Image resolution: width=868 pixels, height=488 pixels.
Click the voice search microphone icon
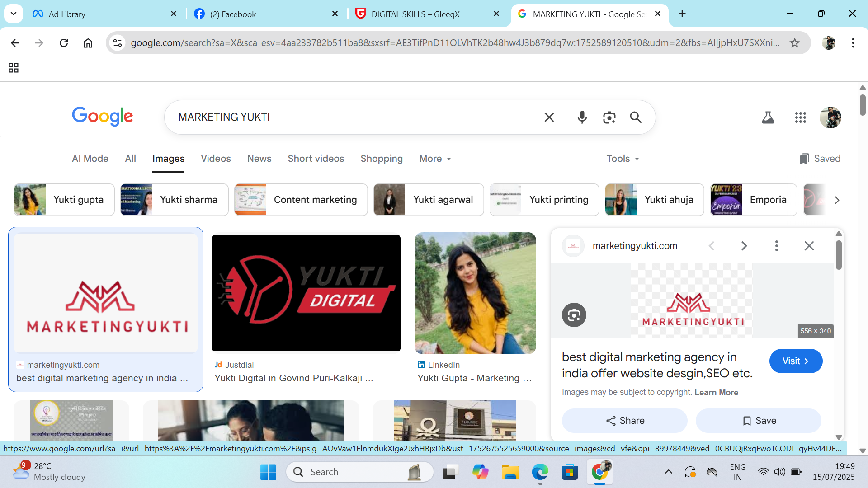tap(582, 117)
